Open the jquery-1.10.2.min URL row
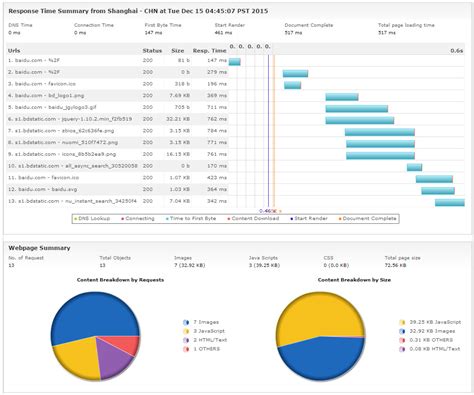The width and height of the screenshot is (474, 395). [x=117, y=119]
